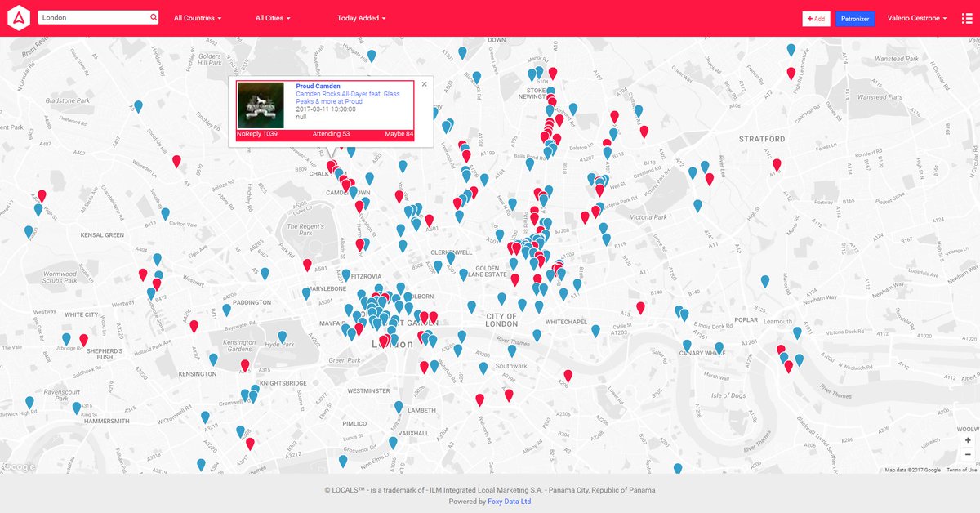Screen dimensions: 980x513
Task: Click the Proud Camden event thumbnail
Action: click(x=261, y=105)
